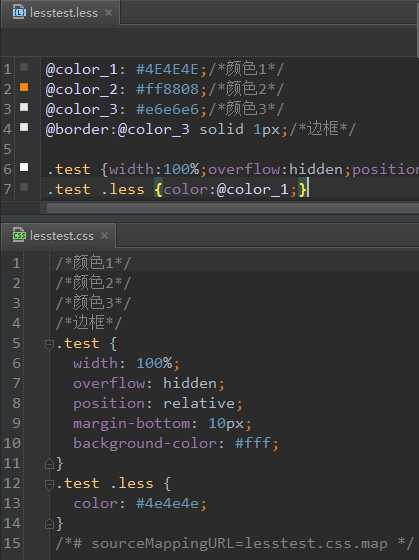
Task: Click the fold end marker on css line 14
Action: click(x=49, y=524)
